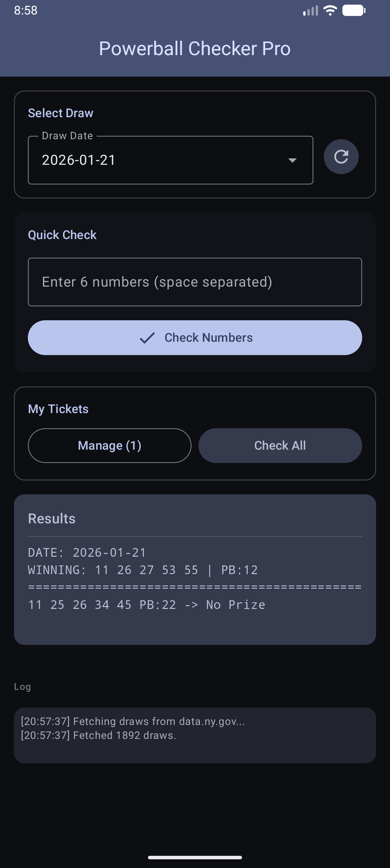Select the date 2026-01-21 in the dropdown
390x868 pixels.
tap(79, 160)
